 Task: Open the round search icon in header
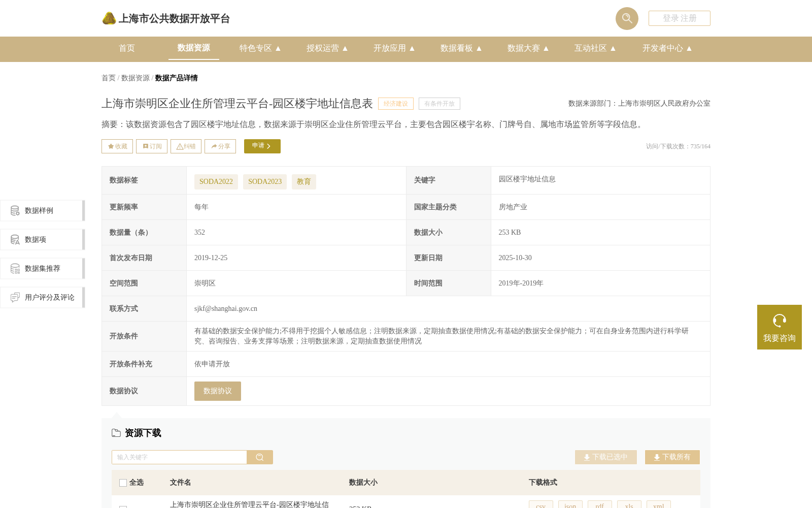pyautogui.click(x=627, y=18)
